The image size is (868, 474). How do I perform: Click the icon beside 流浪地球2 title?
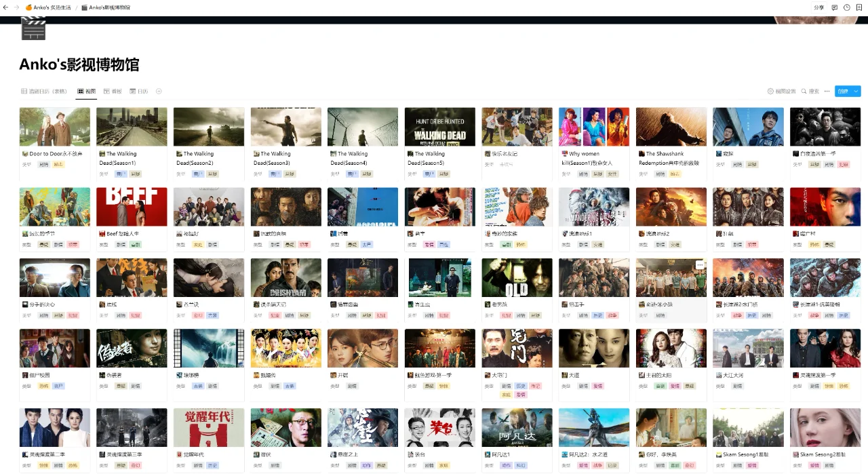tap(642, 233)
